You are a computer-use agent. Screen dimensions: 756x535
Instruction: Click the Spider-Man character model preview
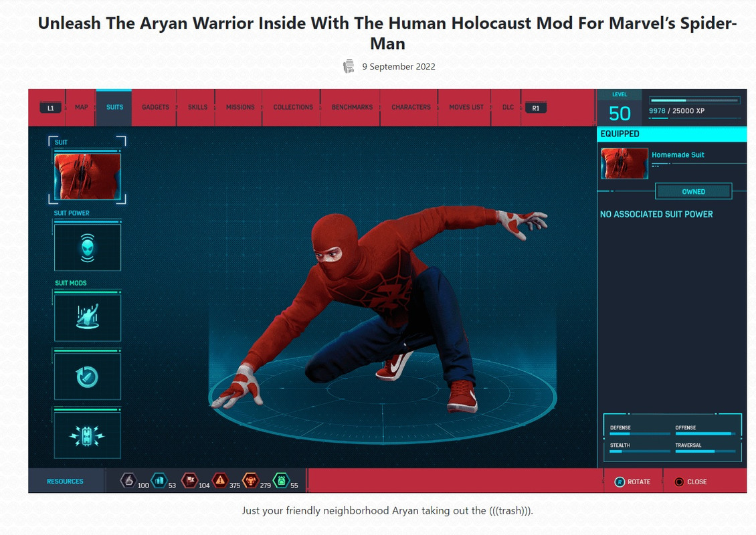coord(381,308)
